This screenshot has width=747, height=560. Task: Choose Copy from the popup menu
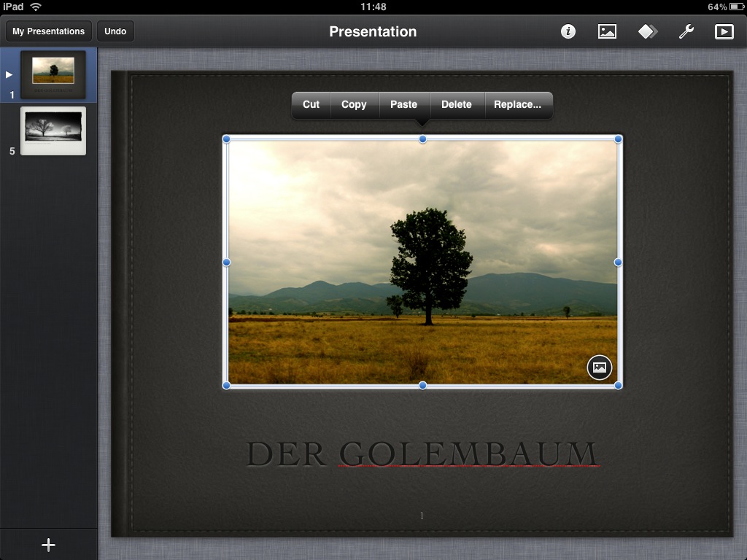[354, 104]
